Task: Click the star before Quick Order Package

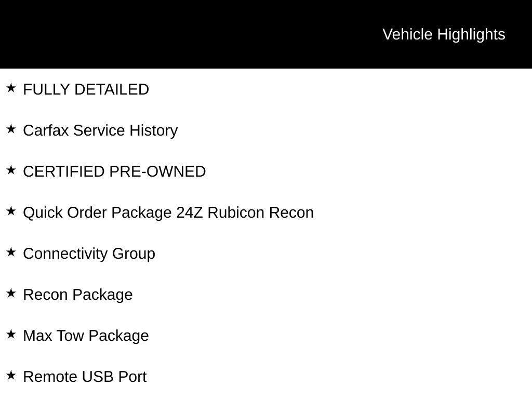Action: tap(11, 211)
